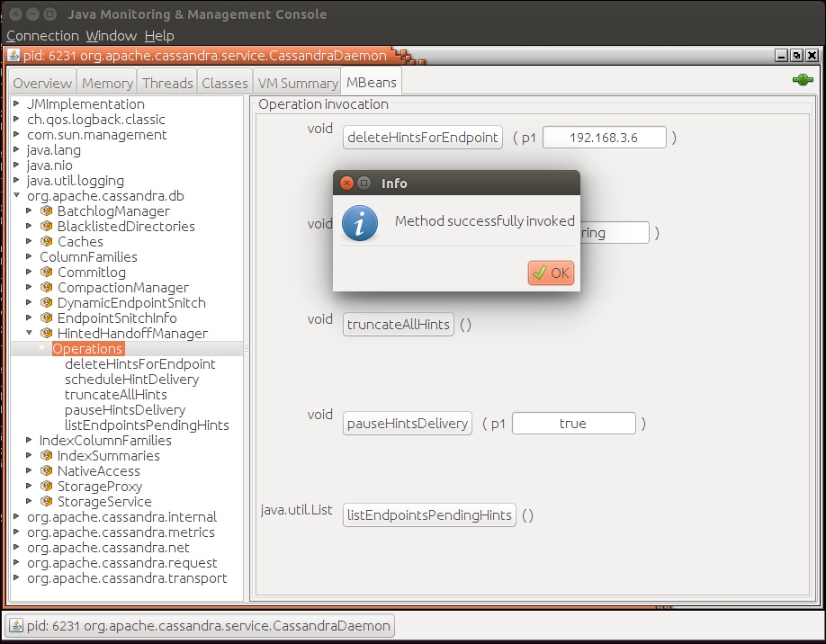826x644 pixels.
Task: Switch to the Memory tab
Action: point(107,83)
